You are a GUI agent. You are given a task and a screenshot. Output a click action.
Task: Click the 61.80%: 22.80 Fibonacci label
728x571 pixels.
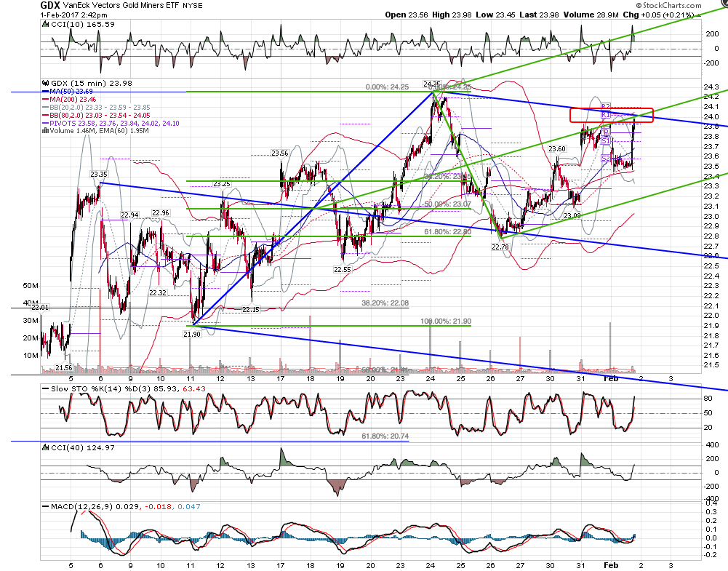point(447,231)
